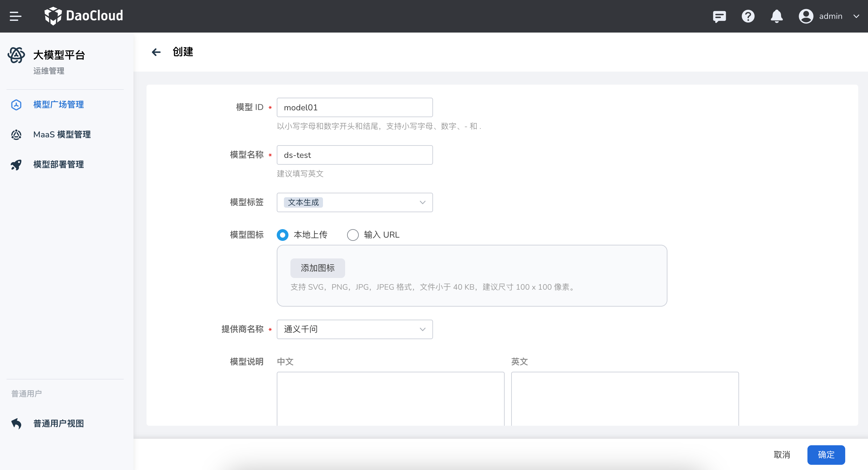The height and width of the screenshot is (470, 868).
Task: Select the 本地上传 radio option
Action: click(282, 235)
